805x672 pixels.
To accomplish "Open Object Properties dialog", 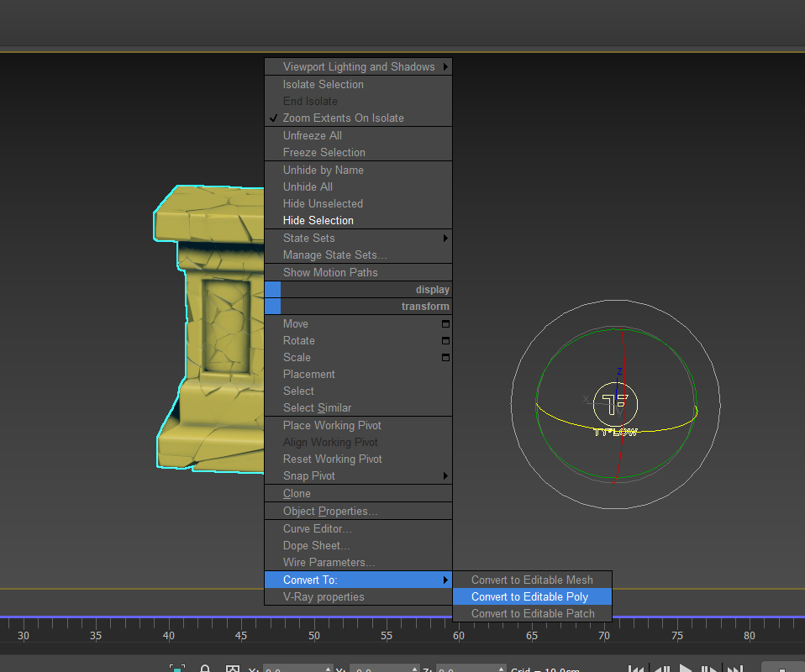I will click(330, 512).
